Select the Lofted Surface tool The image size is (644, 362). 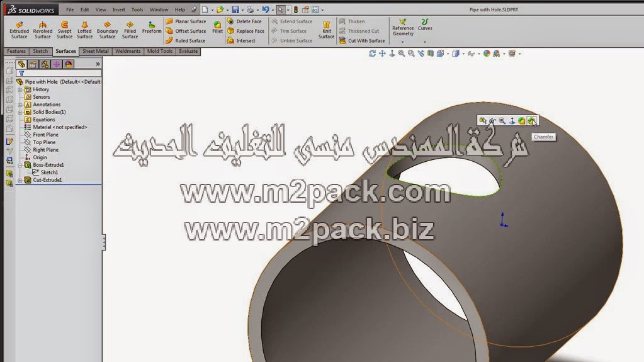point(84,30)
